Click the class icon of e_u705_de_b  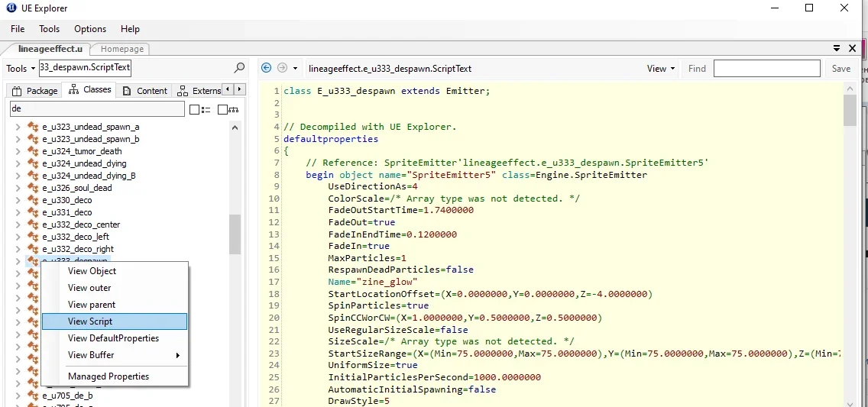pos(33,396)
